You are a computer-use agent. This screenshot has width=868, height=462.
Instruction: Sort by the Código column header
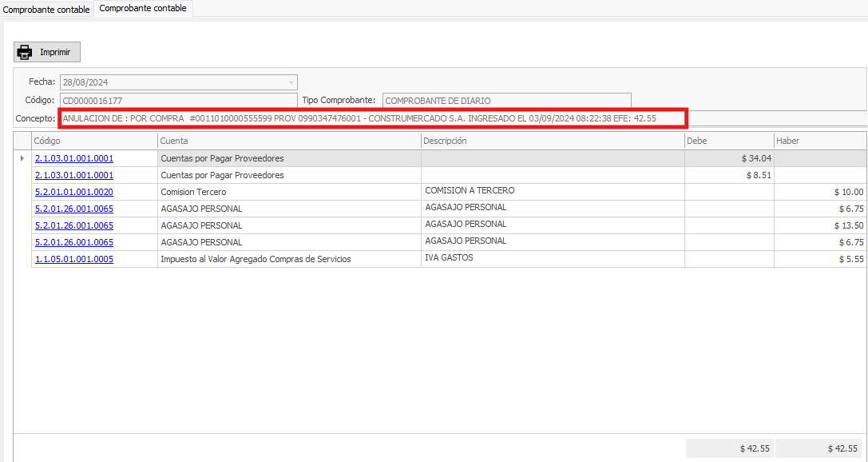click(x=94, y=141)
